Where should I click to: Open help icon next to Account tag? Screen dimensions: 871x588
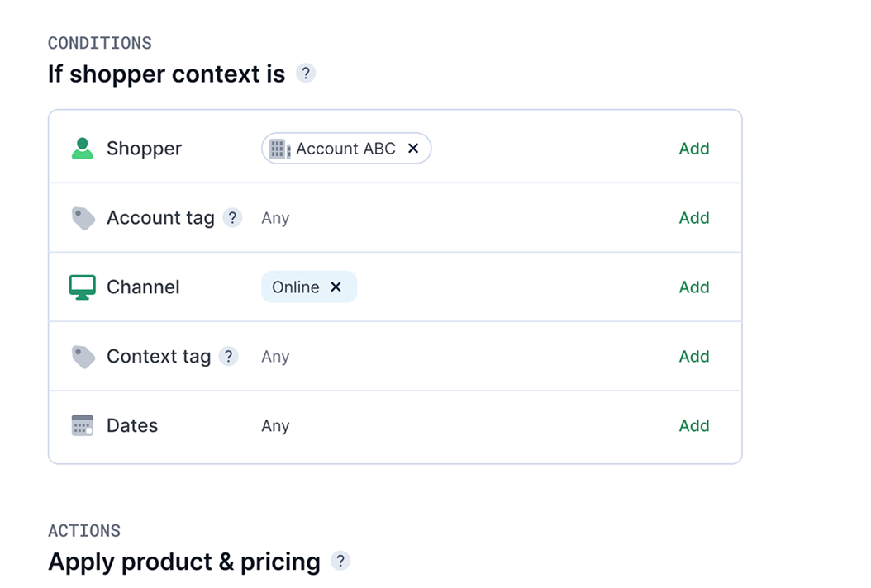pyautogui.click(x=232, y=218)
